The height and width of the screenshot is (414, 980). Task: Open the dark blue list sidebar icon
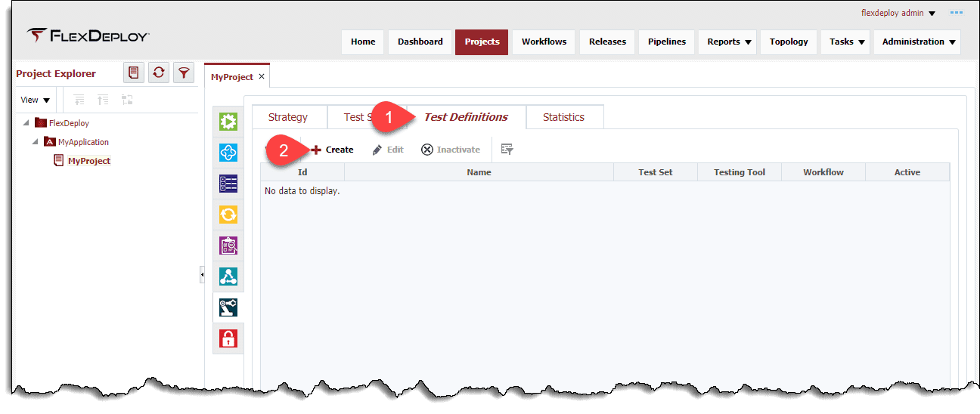(x=228, y=184)
